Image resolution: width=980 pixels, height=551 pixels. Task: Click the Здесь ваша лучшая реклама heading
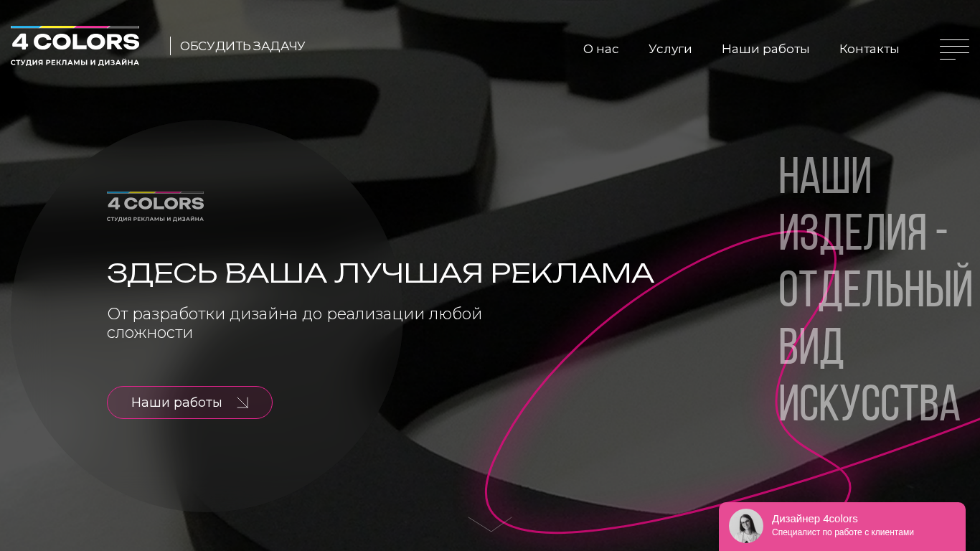[380, 273]
